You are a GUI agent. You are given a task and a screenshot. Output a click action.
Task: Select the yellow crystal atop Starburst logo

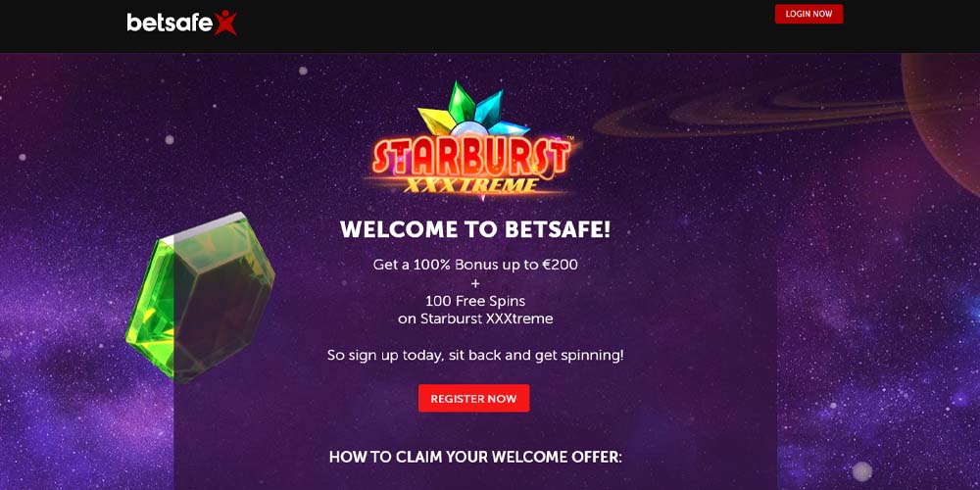pyautogui.click(x=436, y=120)
